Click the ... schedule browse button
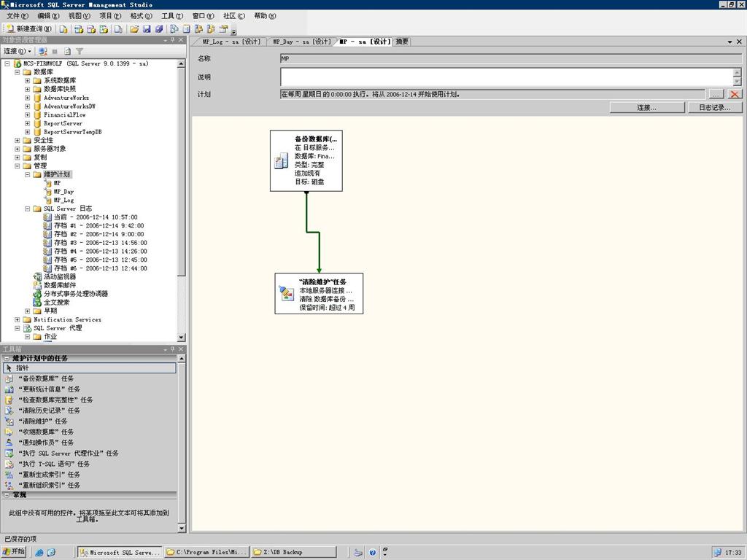This screenshot has height=560, width=747. point(716,94)
